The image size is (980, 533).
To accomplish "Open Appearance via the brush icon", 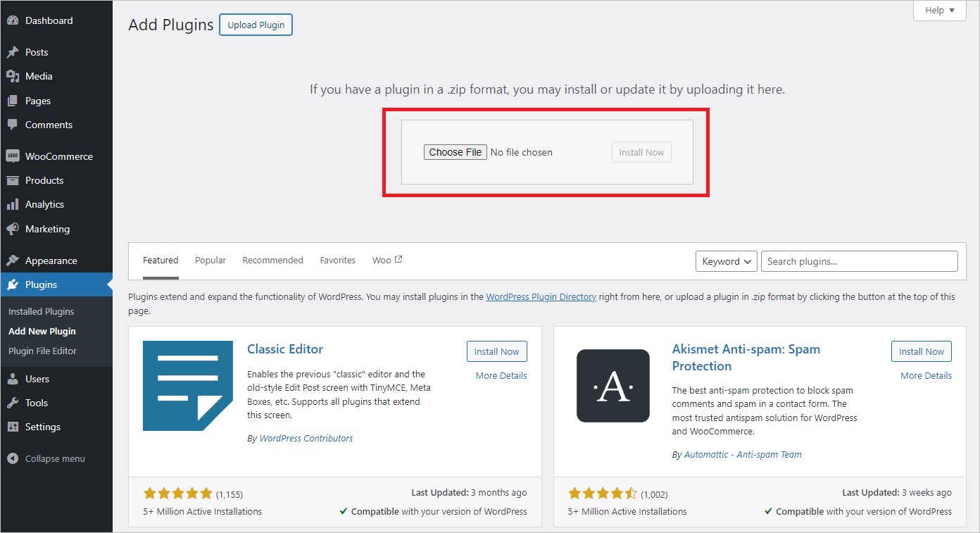I will (x=15, y=260).
